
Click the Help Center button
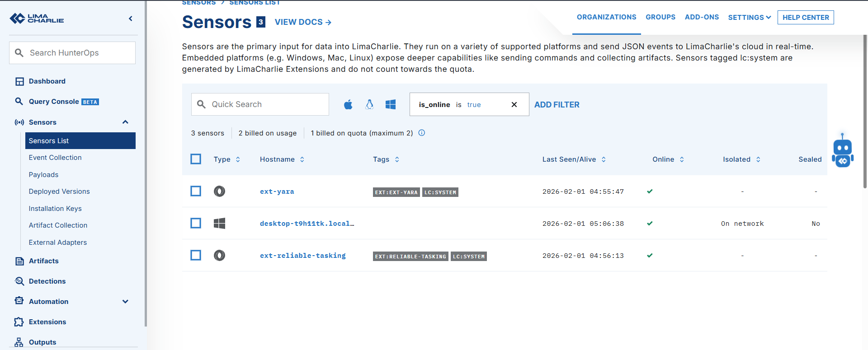point(806,18)
